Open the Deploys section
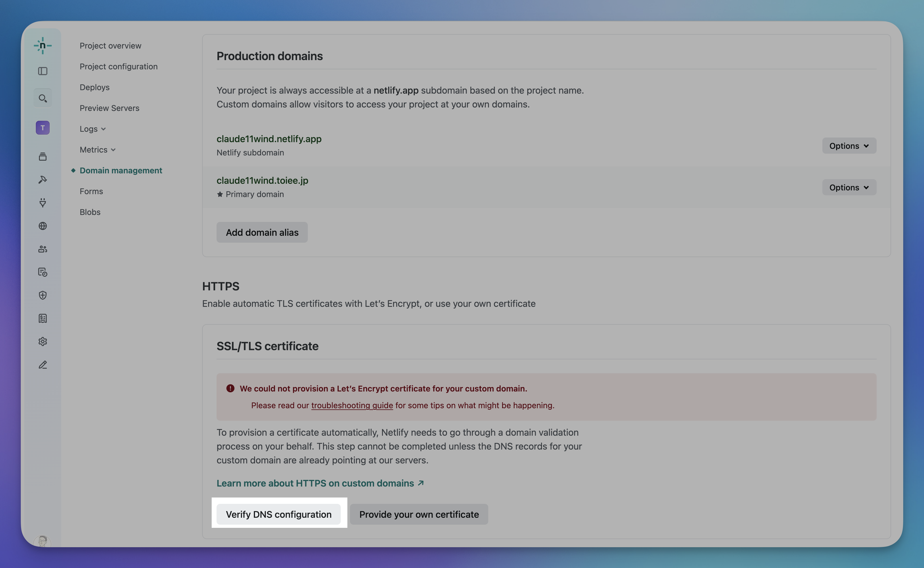 (x=95, y=87)
